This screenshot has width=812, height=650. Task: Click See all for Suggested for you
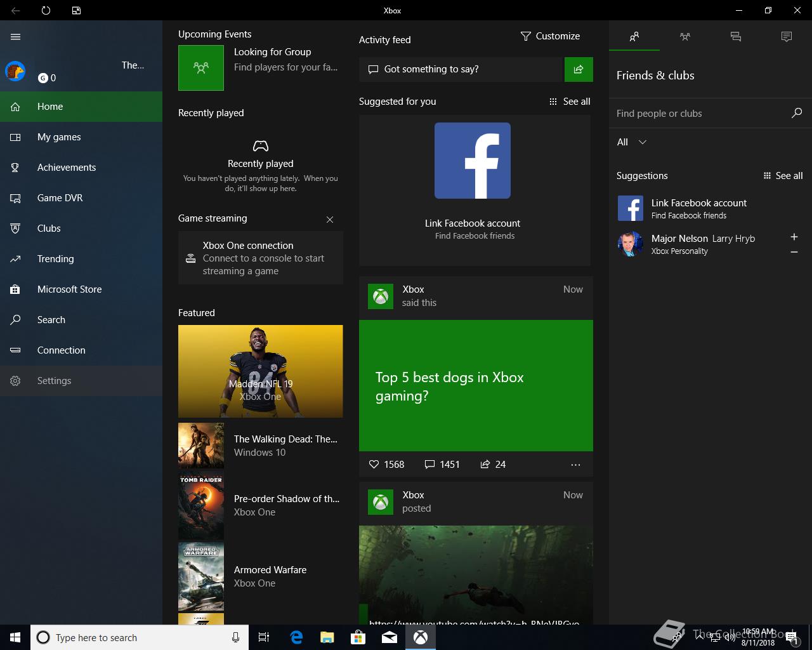pos(570,102)
